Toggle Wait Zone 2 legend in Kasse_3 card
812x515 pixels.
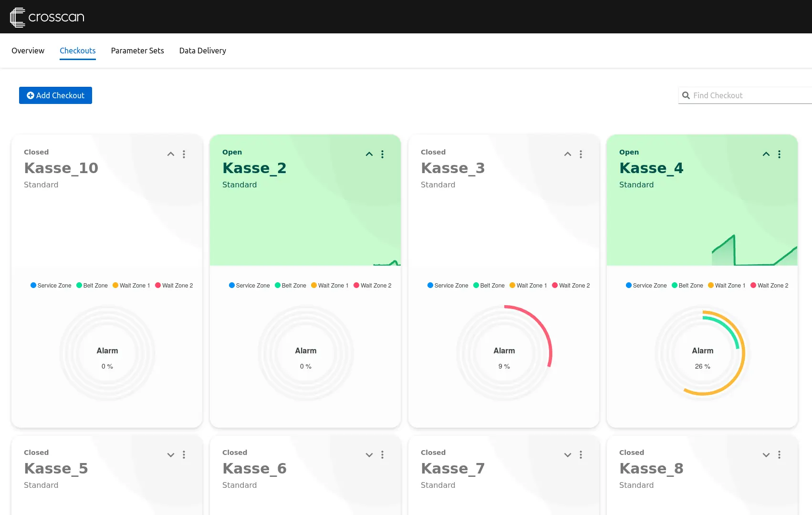[571, 286]
